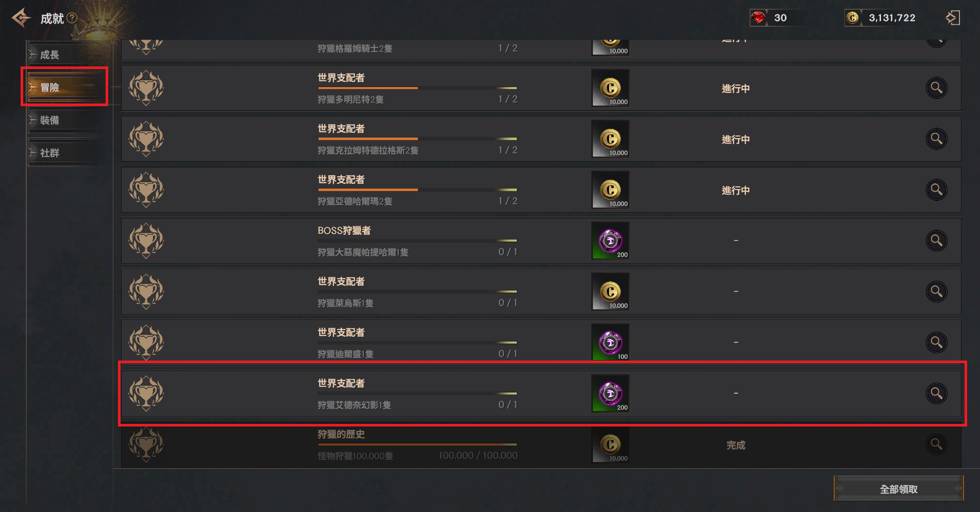Click the 200 gem reward for BOSS狩獵者

(611, 241)
